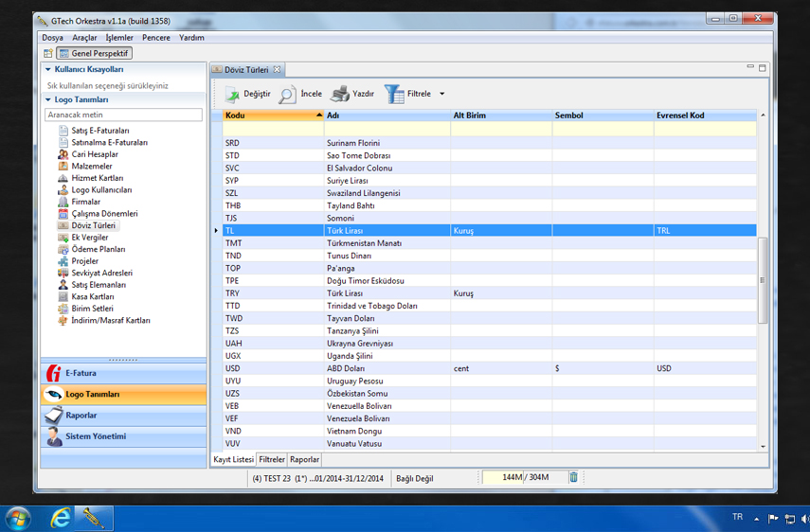Select the SRD Surinam Florini row

point(490,143)
